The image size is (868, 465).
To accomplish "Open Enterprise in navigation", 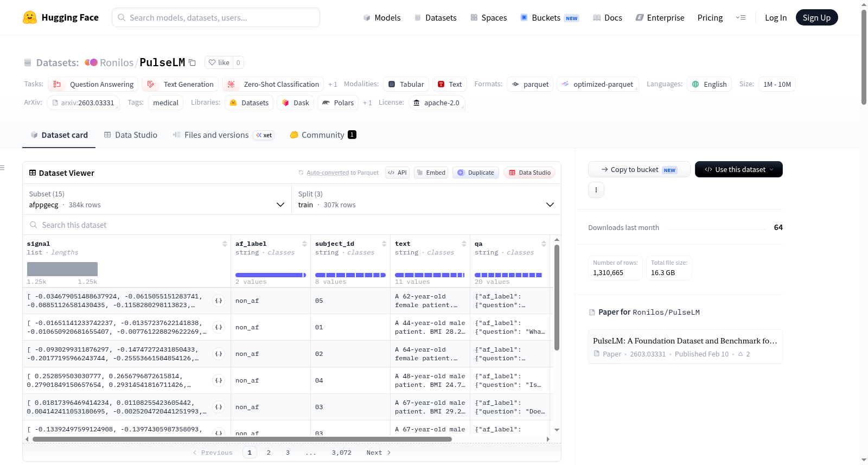I will [x=660, y=17].
